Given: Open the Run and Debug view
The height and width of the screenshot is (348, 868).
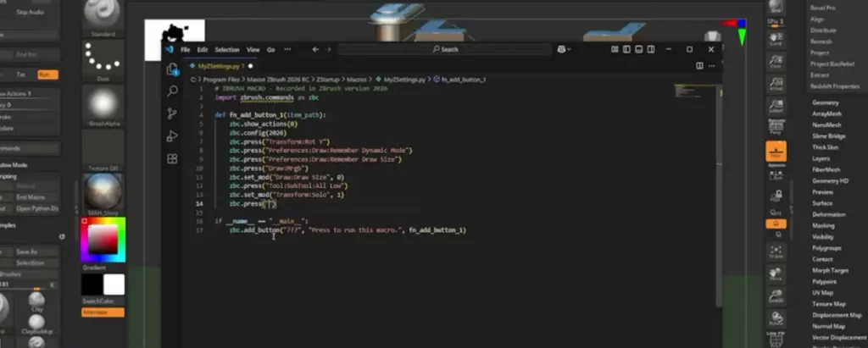Looking at the screenshot, I should pyautogui.click(x=172, y=135).
